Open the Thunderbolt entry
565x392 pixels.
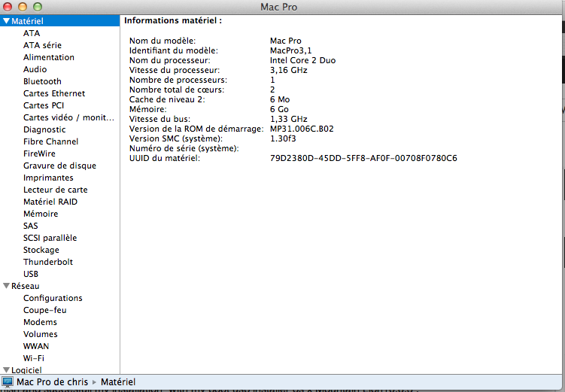[48, 262]
